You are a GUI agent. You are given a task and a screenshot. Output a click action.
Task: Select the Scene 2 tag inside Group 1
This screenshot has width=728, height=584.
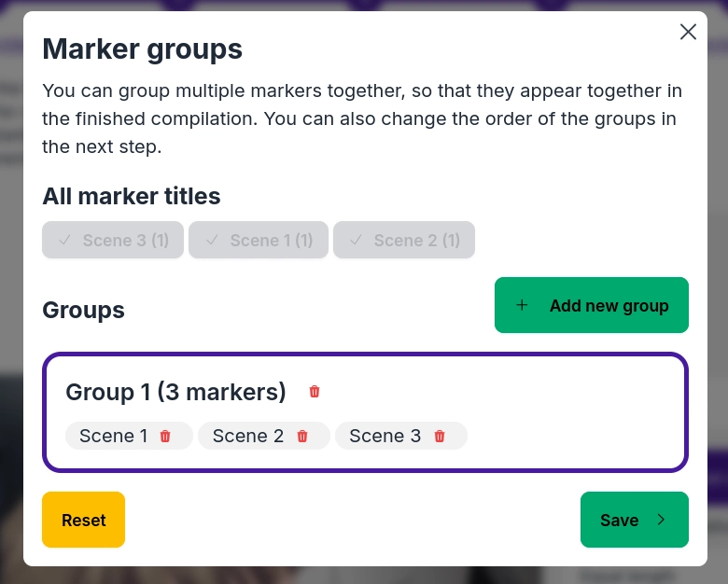tap(247, 436)
